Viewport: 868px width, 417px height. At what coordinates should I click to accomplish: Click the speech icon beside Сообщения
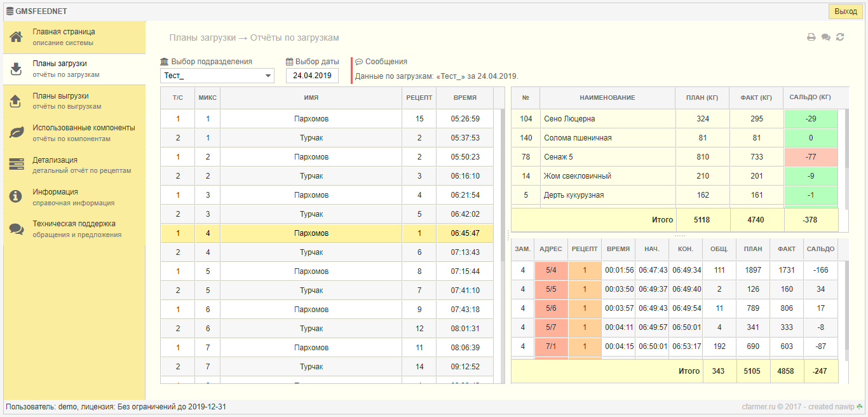(359, 62)
